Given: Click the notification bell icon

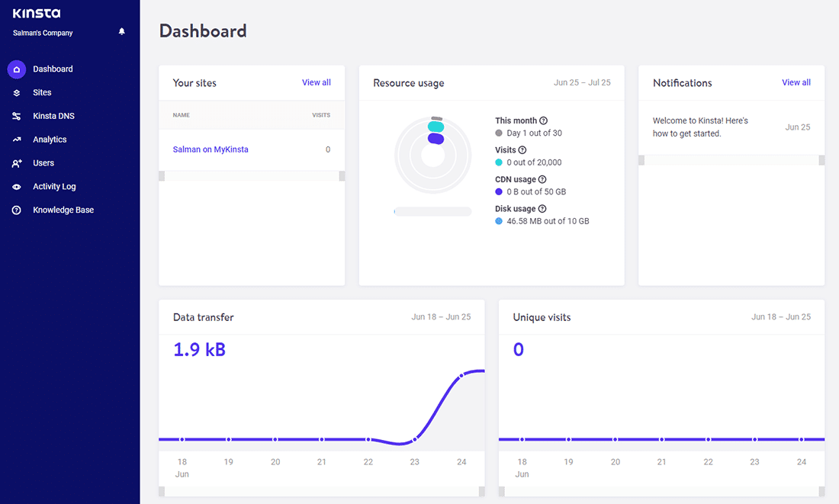Looking at the screenshot, I should pyautogui.click(x=121, y=31).
